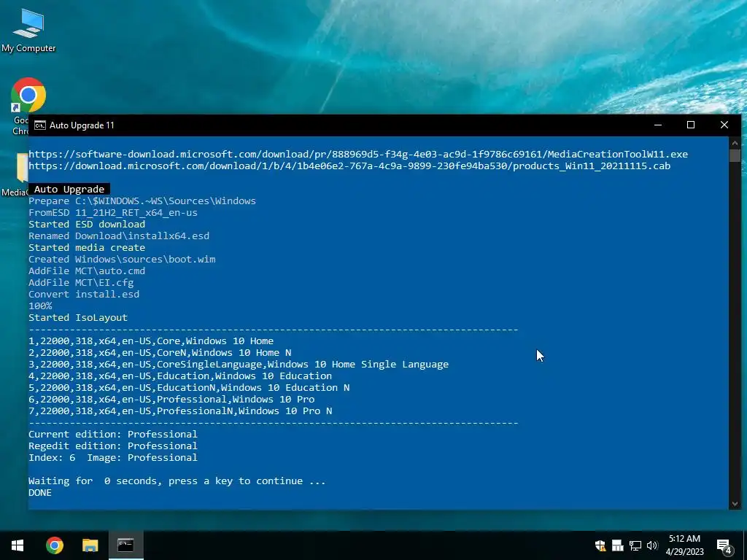The height and width of the screenshot is (560, 747).
Task: Maximize the Auto Upgrade 11 window
Action: 691,125
